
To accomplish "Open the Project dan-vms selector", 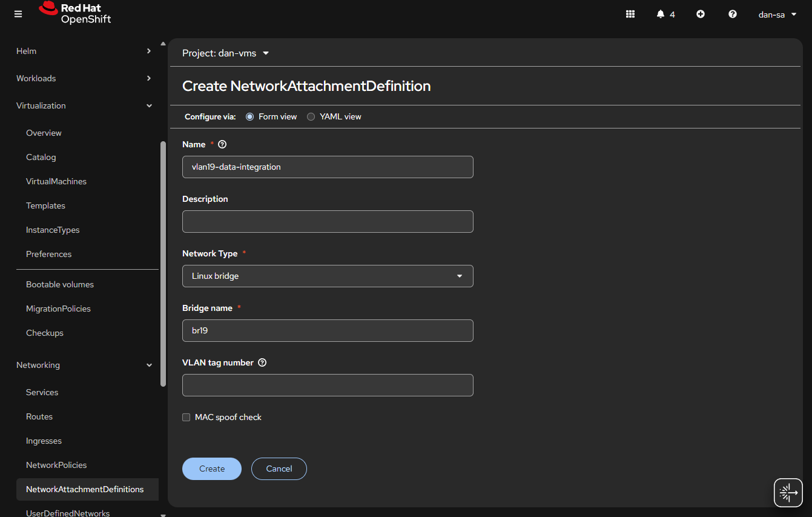I will coord(225,53).
